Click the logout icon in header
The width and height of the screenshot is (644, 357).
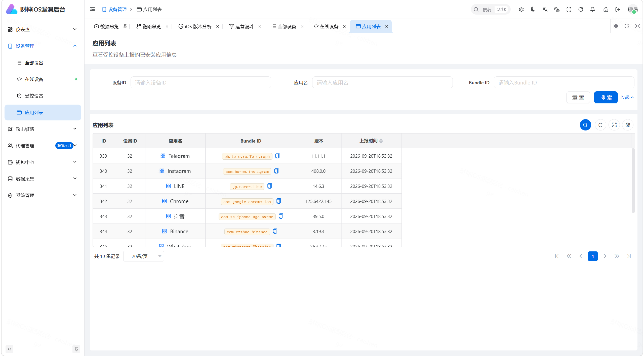coord(618,9)
